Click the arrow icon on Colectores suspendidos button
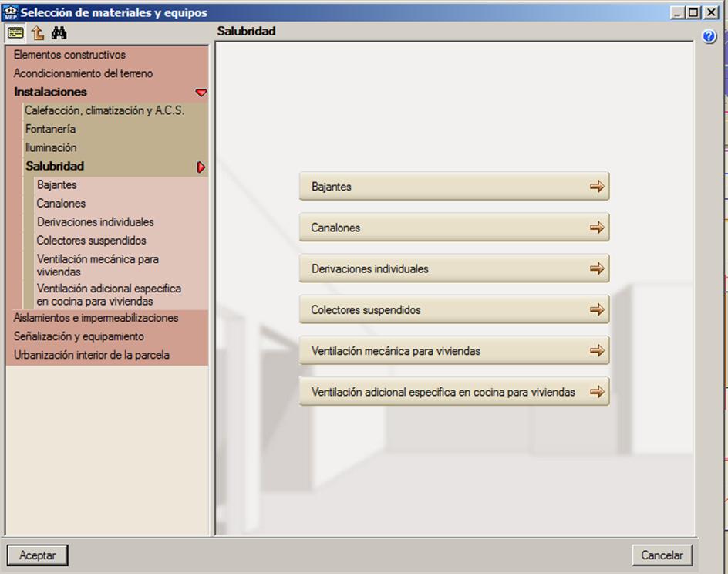The width and height of the screenshot is (728, 574). point(597,309)
